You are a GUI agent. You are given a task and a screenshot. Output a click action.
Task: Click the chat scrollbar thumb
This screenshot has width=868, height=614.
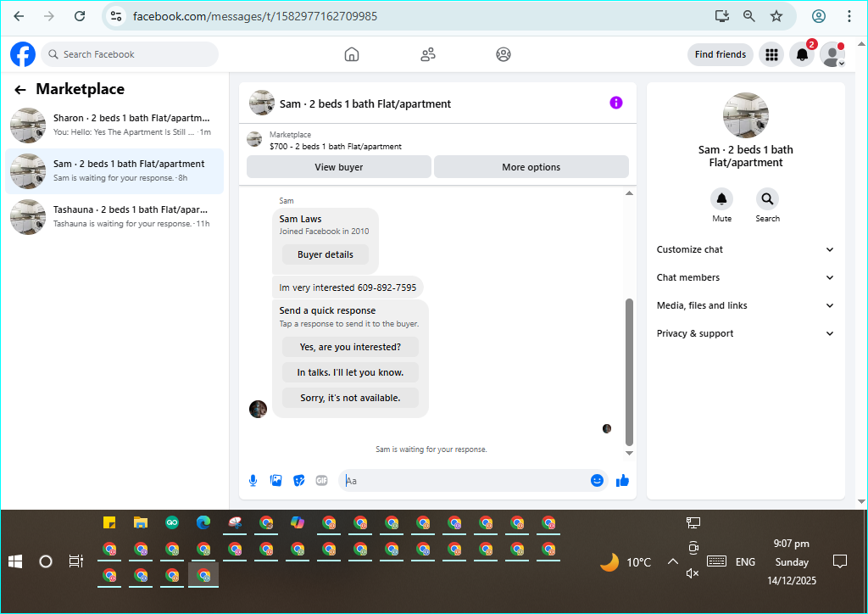tap(629, 372)
